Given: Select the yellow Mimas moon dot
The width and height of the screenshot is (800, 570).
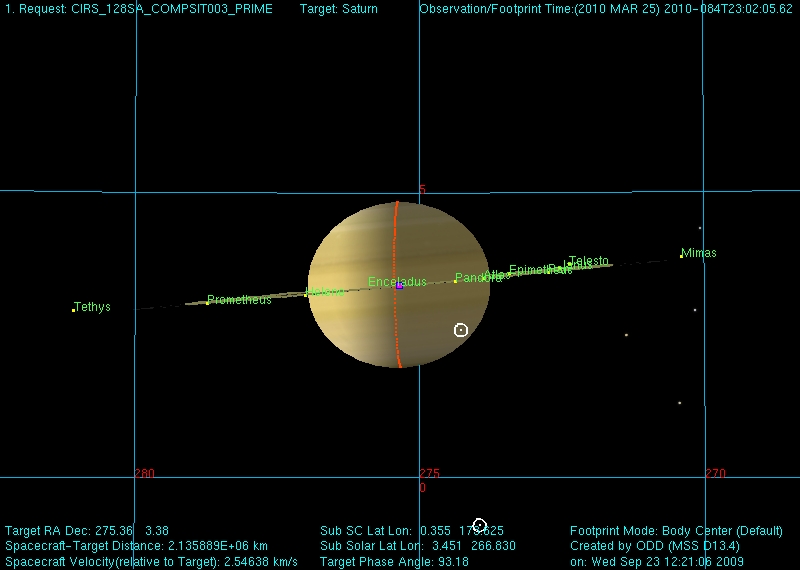Looking at the screenshot, I should point(682,256).
